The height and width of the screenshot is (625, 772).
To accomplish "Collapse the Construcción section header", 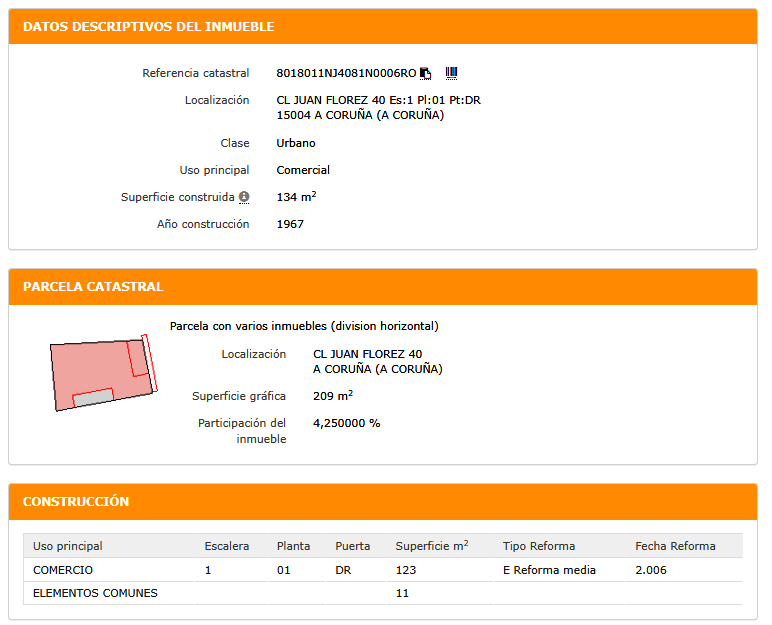I will coord(76,502).
